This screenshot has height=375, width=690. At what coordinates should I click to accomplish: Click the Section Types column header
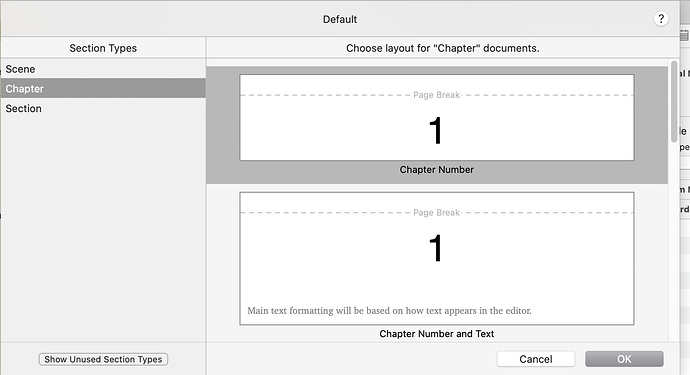tap(103, 48)
